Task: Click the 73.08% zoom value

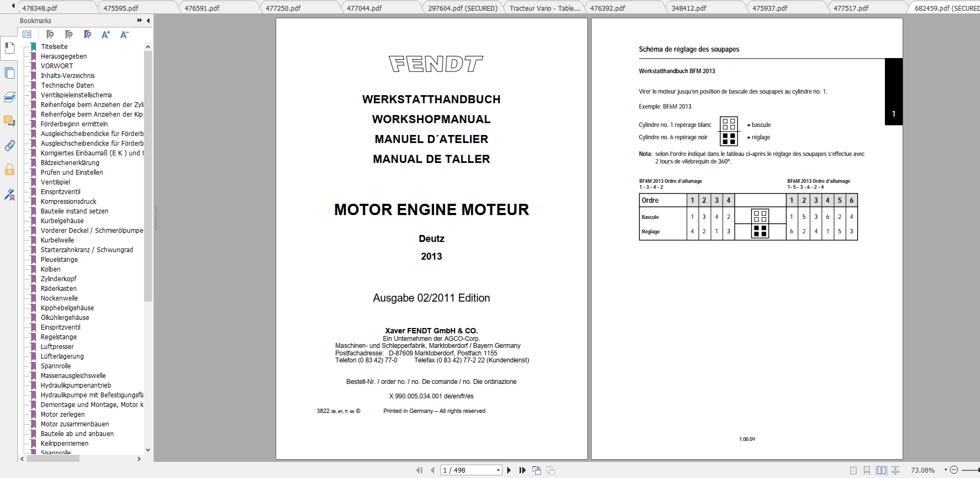Action: 923,470
